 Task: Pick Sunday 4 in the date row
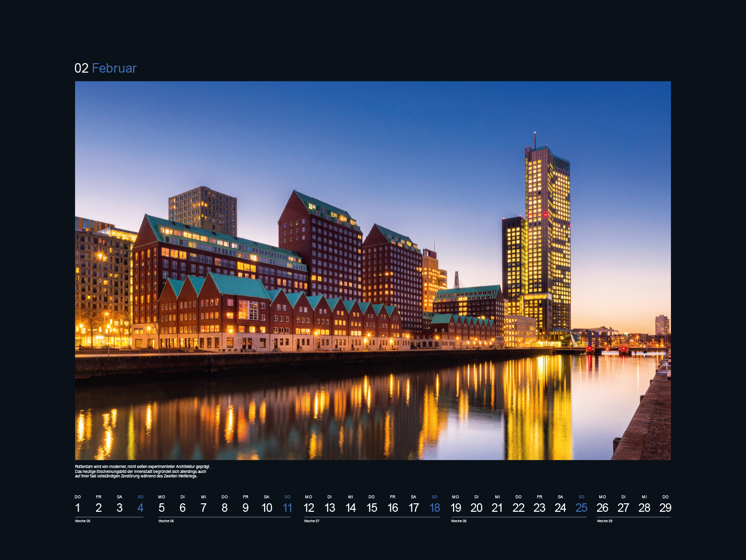tap(140, 508)
